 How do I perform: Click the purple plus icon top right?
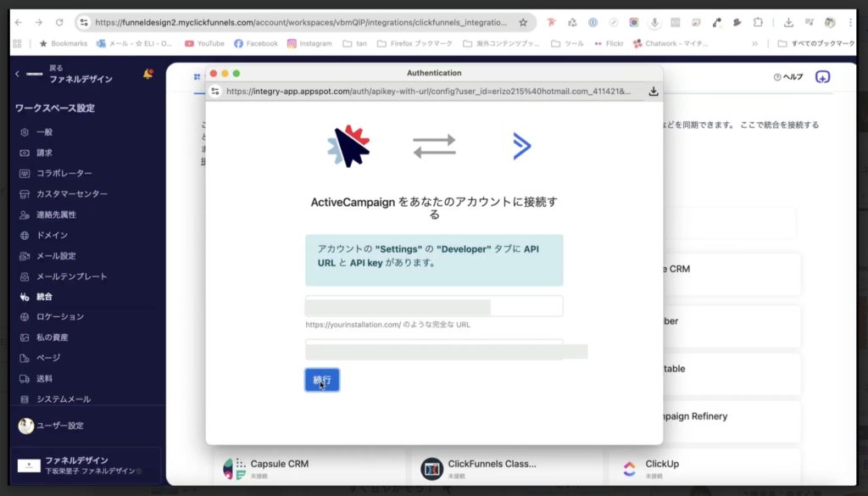pos(821,77)
